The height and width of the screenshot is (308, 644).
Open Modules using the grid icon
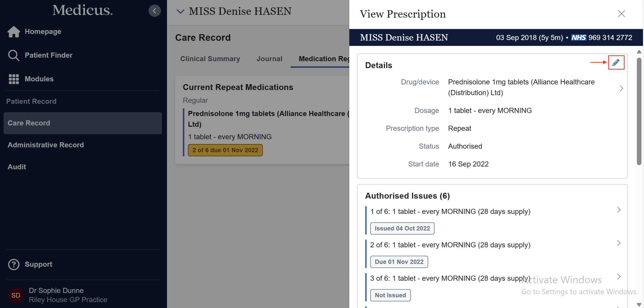click(x=13, y=79)
